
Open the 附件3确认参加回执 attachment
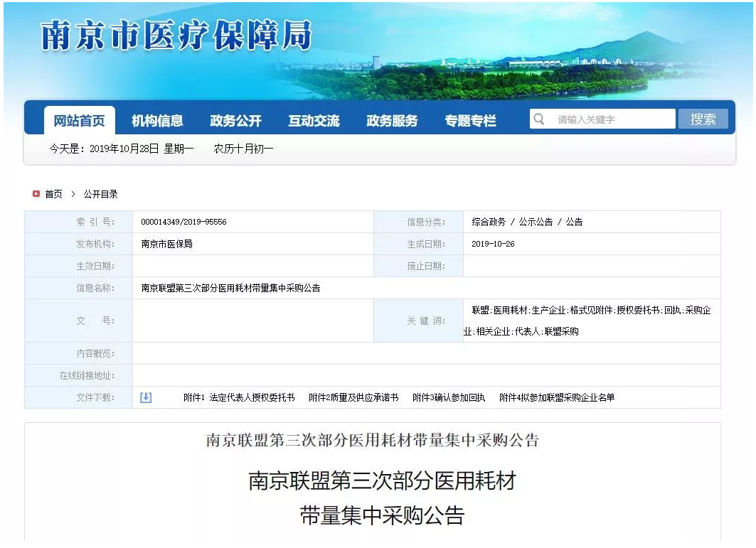click(449, 398)
